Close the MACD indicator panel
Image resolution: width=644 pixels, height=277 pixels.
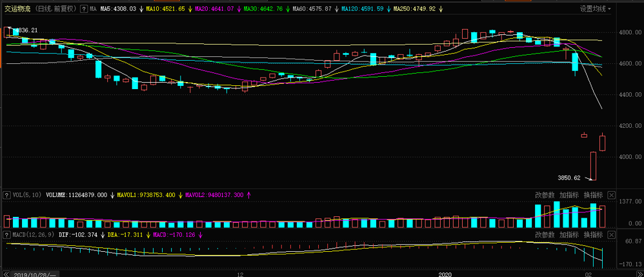click(611, 234)
